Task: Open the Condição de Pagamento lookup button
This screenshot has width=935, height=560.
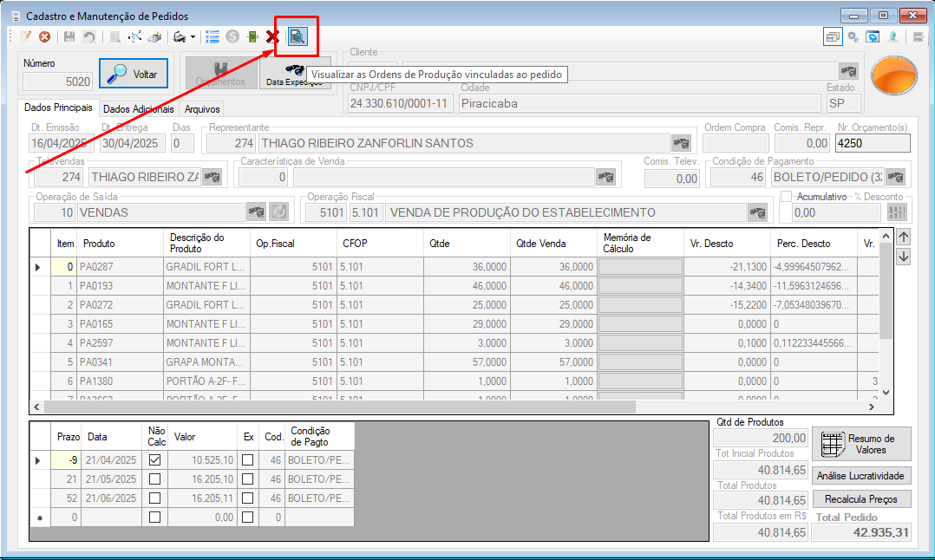Action: point(895,177)
